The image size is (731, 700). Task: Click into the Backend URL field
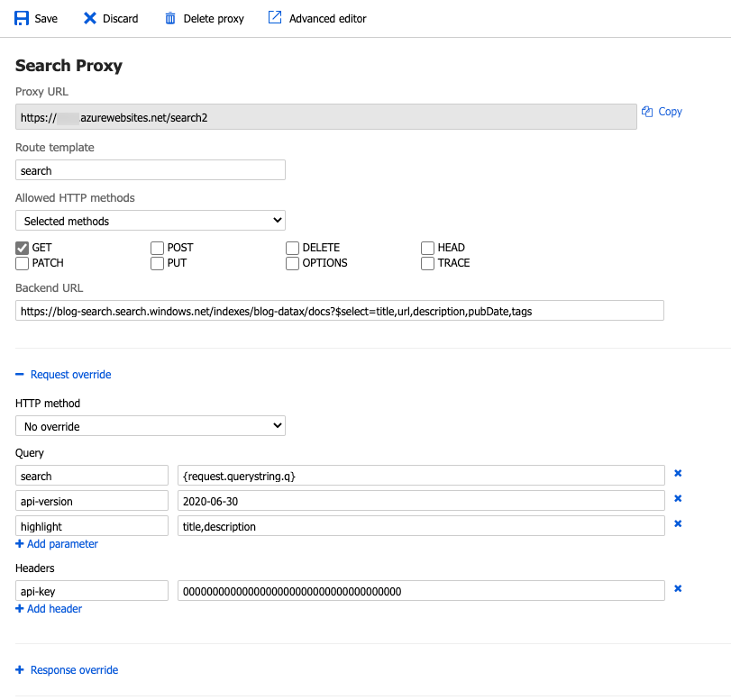[339, 311]
